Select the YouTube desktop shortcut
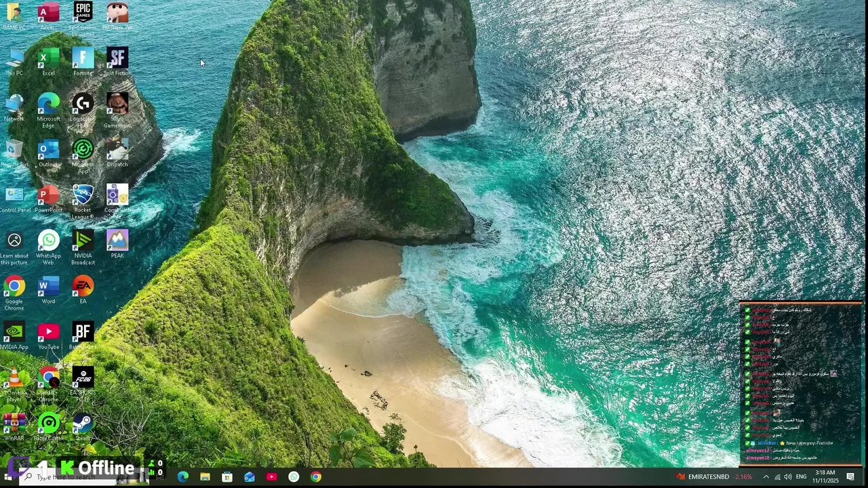Screen dimensions: 868x488 coord(48,335)
